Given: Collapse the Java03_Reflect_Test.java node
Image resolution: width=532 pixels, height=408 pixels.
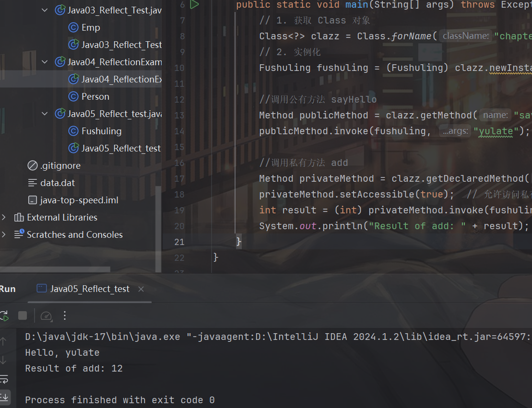Looking at the screenshot, I should (x=45, y=10).
